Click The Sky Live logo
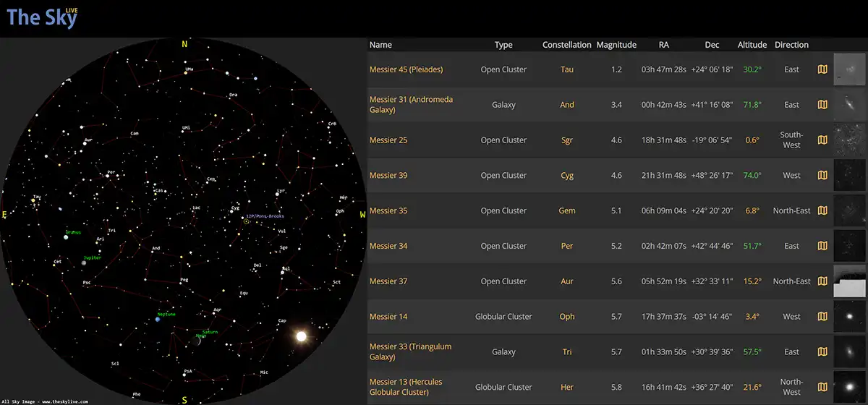This screenshot has width=868, height=405. point(42,17)
